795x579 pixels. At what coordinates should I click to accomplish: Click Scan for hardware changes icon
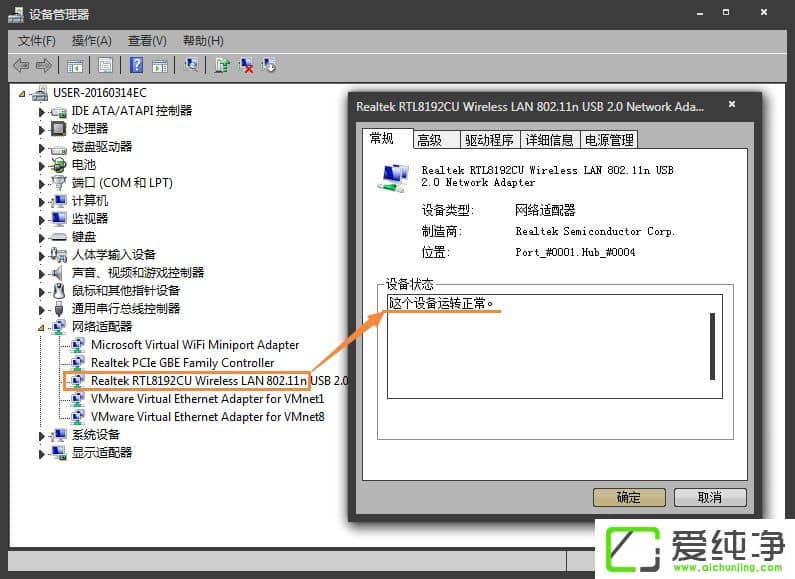[191, 66]
